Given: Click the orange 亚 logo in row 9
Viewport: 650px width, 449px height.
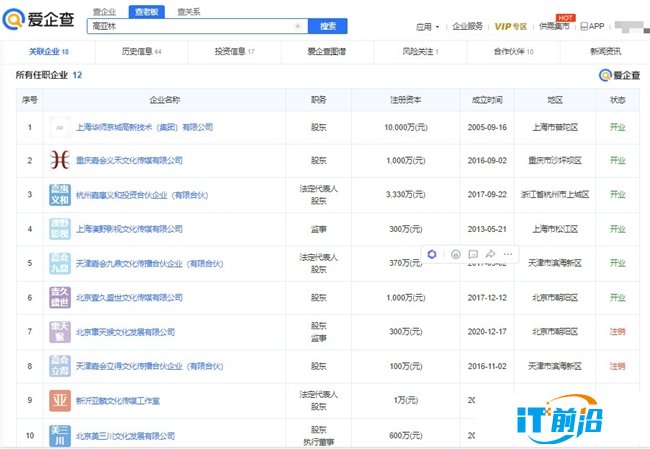Looking at the screenshot, I should point(60,400).
